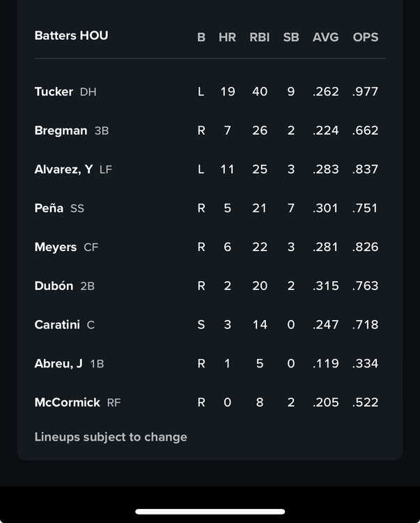Open Peña's player page
420x523 pixels.
click(49, 208)
